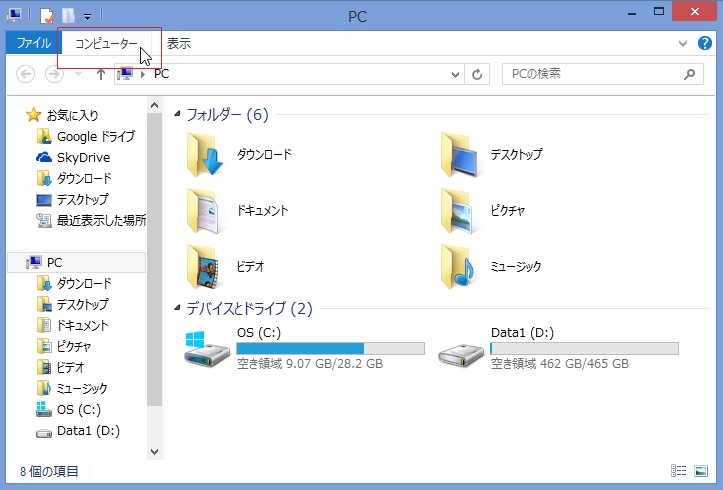723x490 pixels.
Task: Expand the ribbon with the chevron
Action: 683,44
